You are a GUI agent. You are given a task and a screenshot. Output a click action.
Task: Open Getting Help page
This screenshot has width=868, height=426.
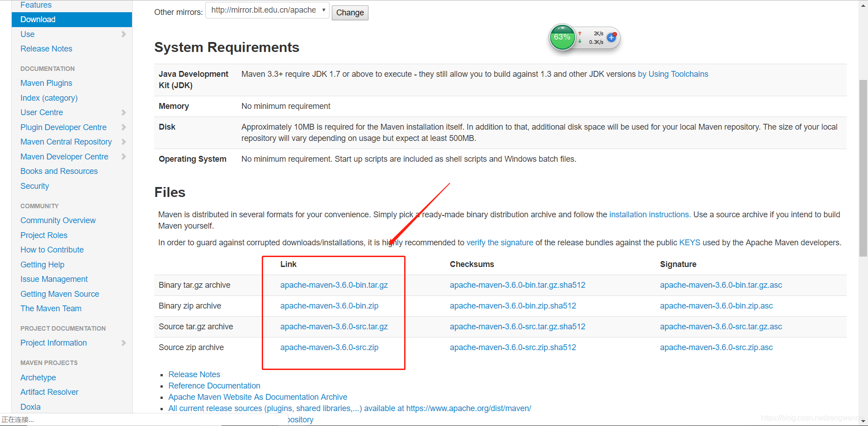(42, 265)
